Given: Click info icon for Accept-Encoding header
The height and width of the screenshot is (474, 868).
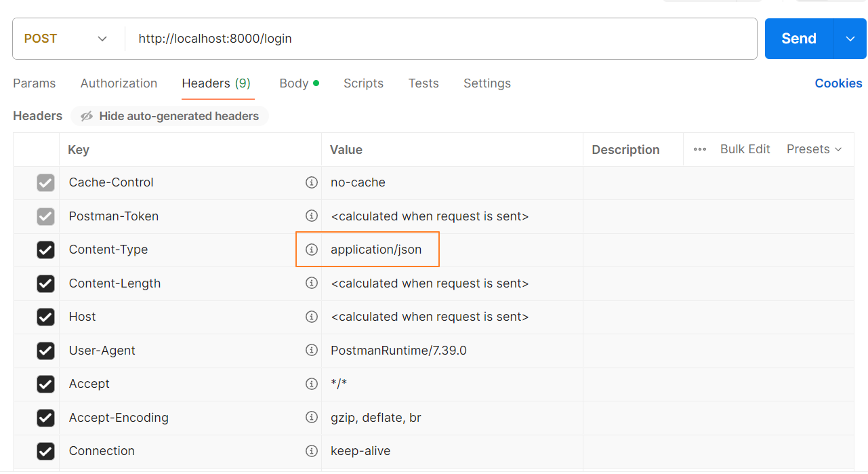Looking at the screenshot, I should pos(312,417).
